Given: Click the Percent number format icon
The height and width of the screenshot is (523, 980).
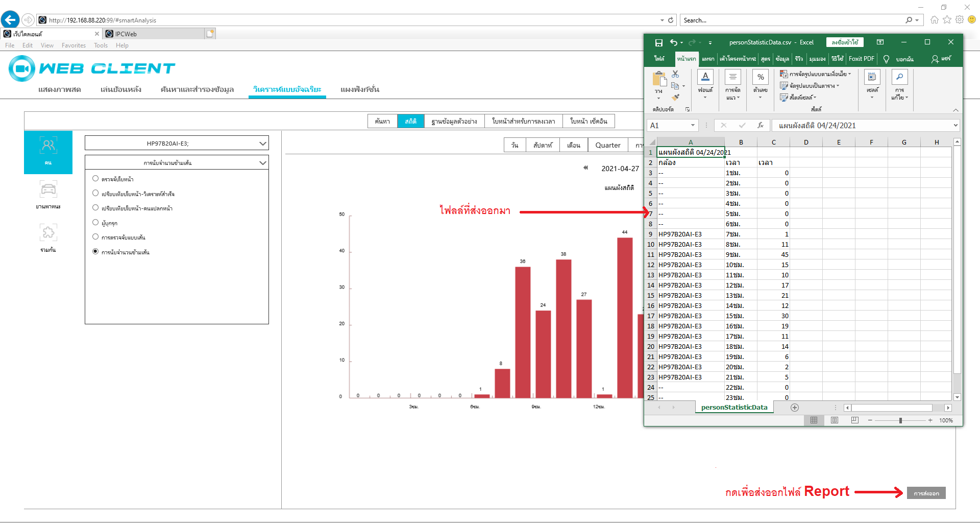Looking at the screenshot, I should tap(761, 77).
